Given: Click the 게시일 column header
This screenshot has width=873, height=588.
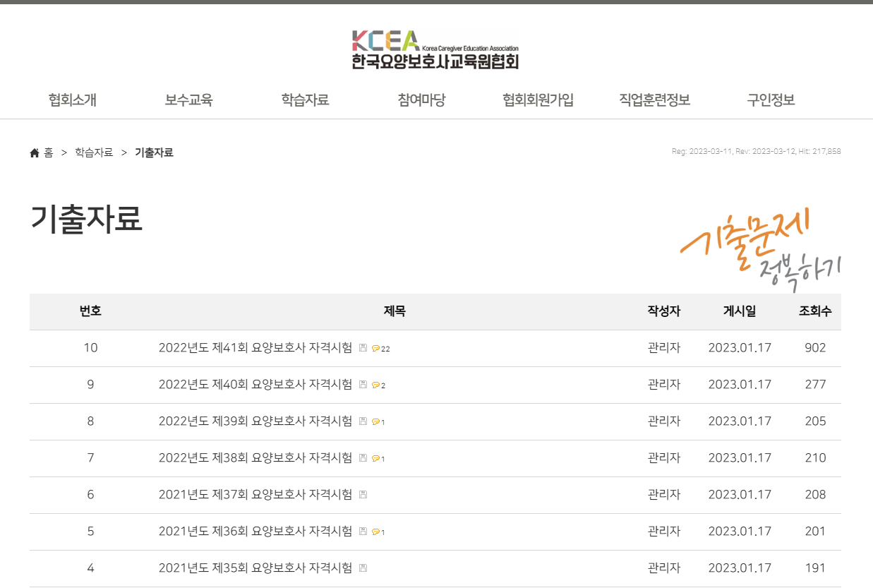Looking at the screenshot, I should [x=740, y=311].
